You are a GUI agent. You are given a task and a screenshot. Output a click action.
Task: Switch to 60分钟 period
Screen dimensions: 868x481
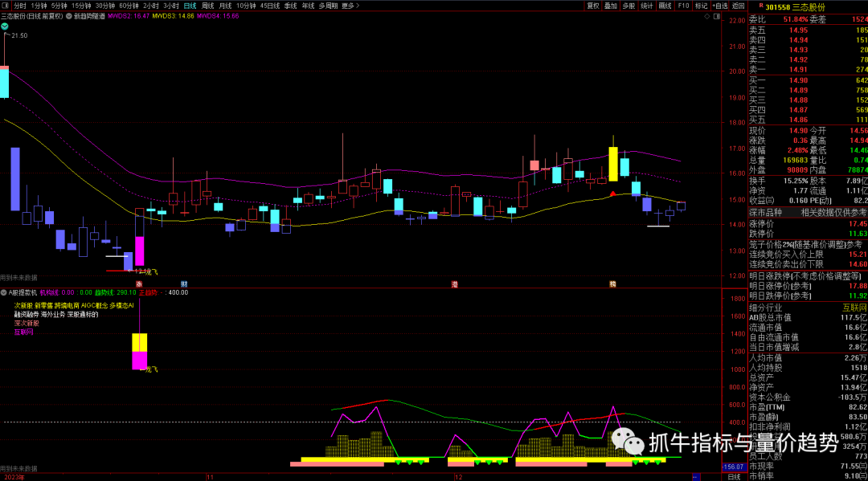pyautogui.click(x=129, y=6)
